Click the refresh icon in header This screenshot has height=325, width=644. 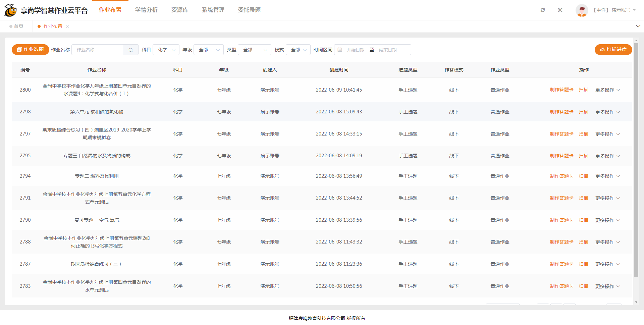click(543, 10)
